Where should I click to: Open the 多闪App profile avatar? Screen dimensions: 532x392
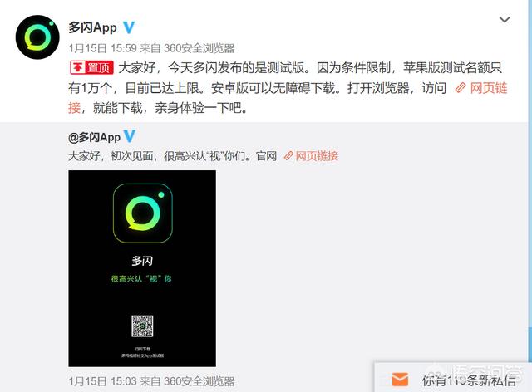[x=37, y=37]
